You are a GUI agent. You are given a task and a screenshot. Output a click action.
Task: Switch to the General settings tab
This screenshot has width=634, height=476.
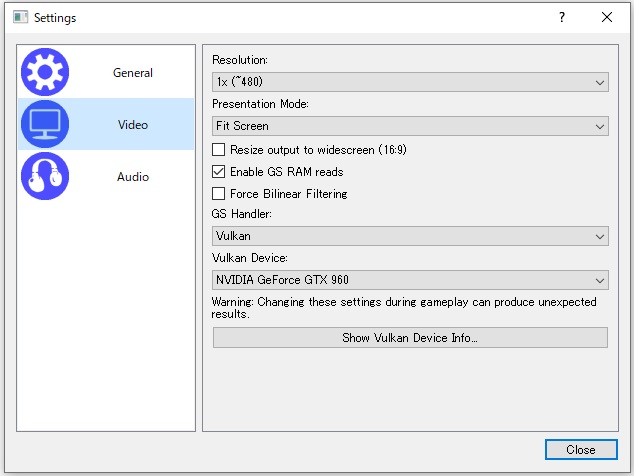[132, 73]
